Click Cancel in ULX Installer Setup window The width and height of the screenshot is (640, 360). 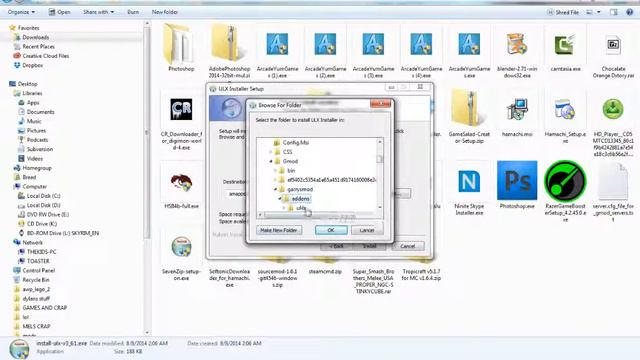[407, 246]
